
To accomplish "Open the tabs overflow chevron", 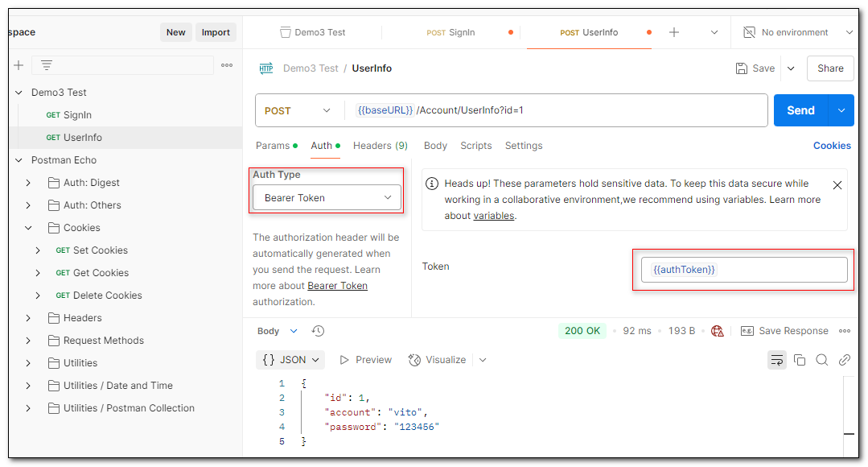I will [714, 33].
